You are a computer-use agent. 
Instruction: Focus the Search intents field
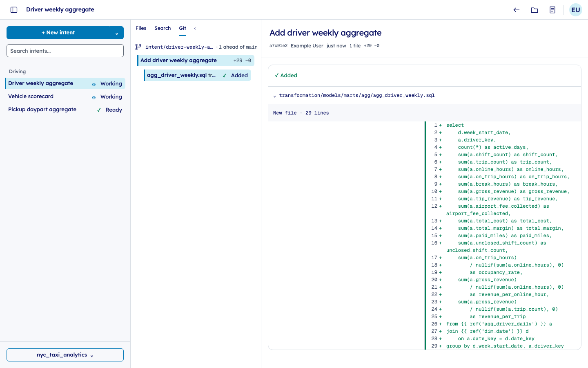point(65,51)
